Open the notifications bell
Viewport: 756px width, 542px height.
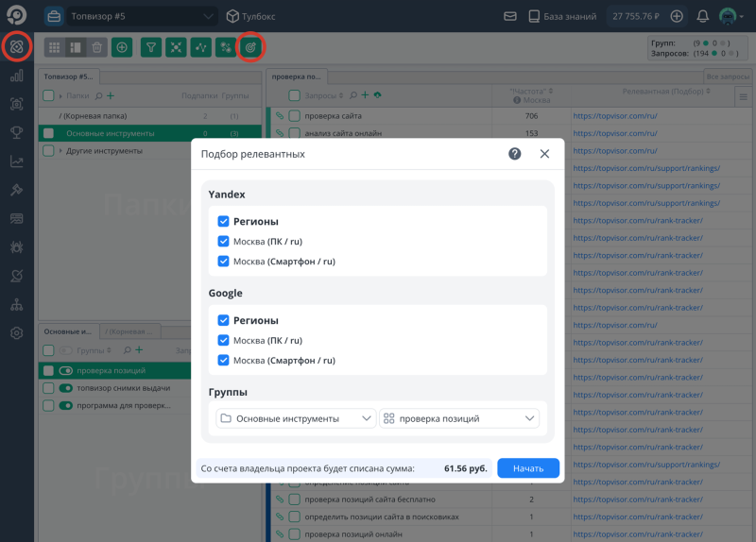point(702,16)
